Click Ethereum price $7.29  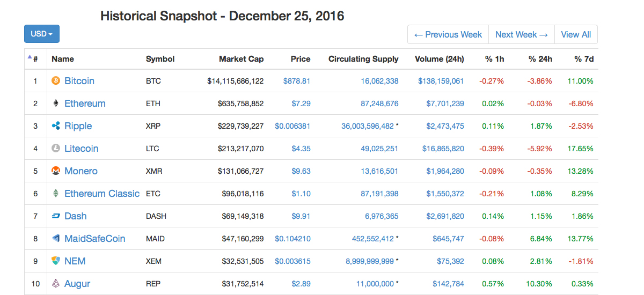301,104
